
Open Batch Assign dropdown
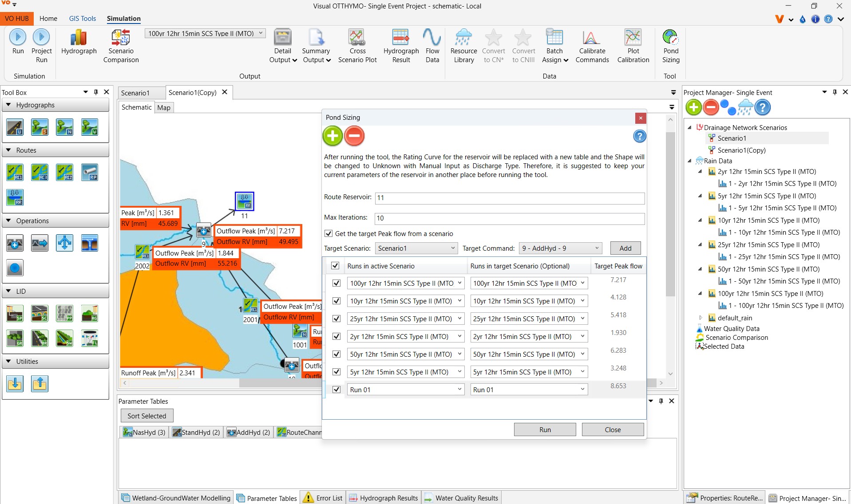555,46
